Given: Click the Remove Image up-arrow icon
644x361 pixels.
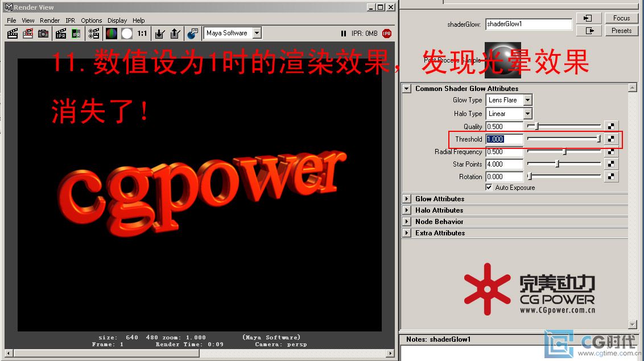Looking at the screenshot, I should click(x=175, y=34).
